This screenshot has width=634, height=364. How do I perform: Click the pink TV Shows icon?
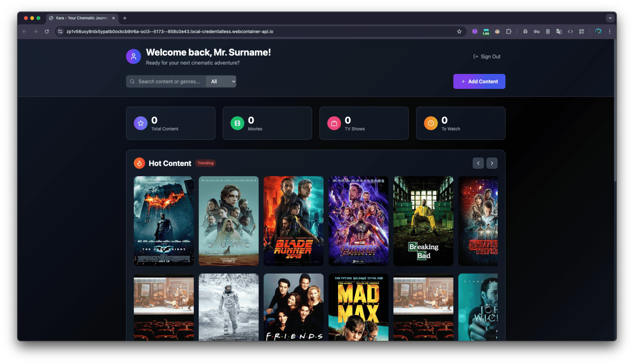click(334, 123)
